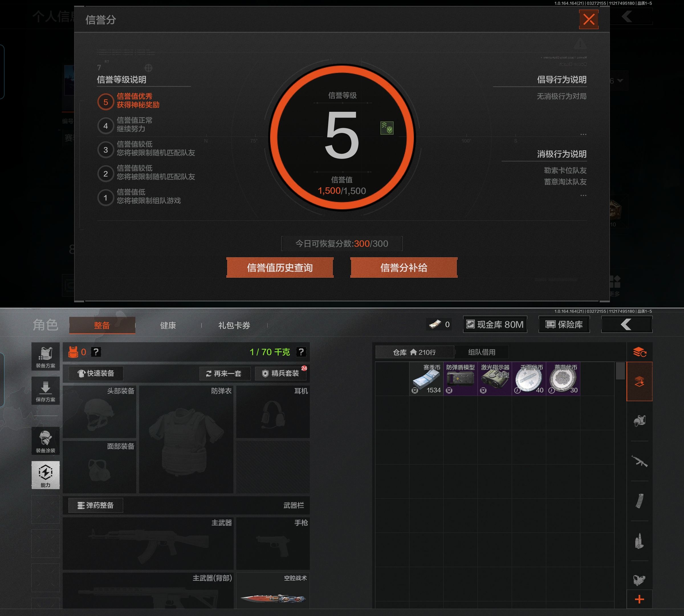Switch to the 组队借用 tab

481,352
